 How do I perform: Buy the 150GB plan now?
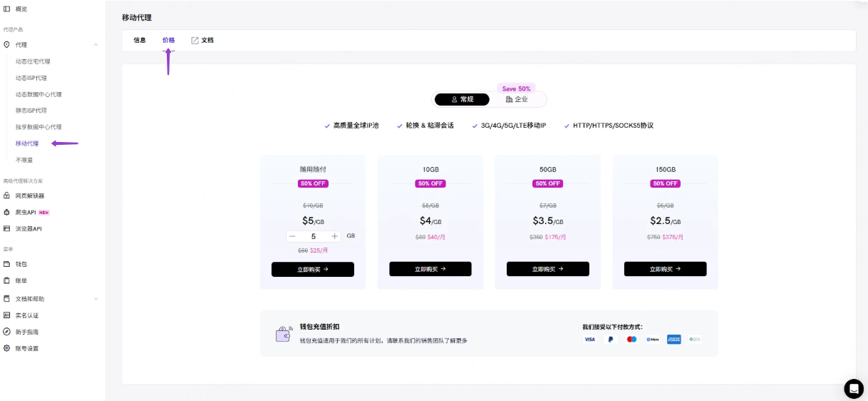click(x=665, y=269)
